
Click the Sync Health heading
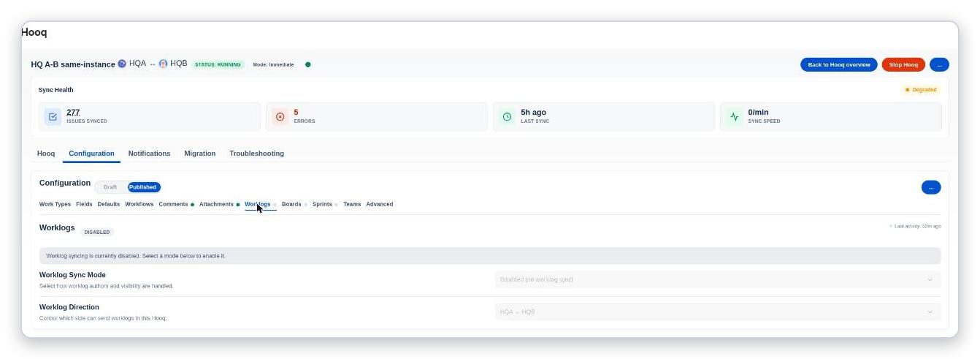click(x=55, y=90)
